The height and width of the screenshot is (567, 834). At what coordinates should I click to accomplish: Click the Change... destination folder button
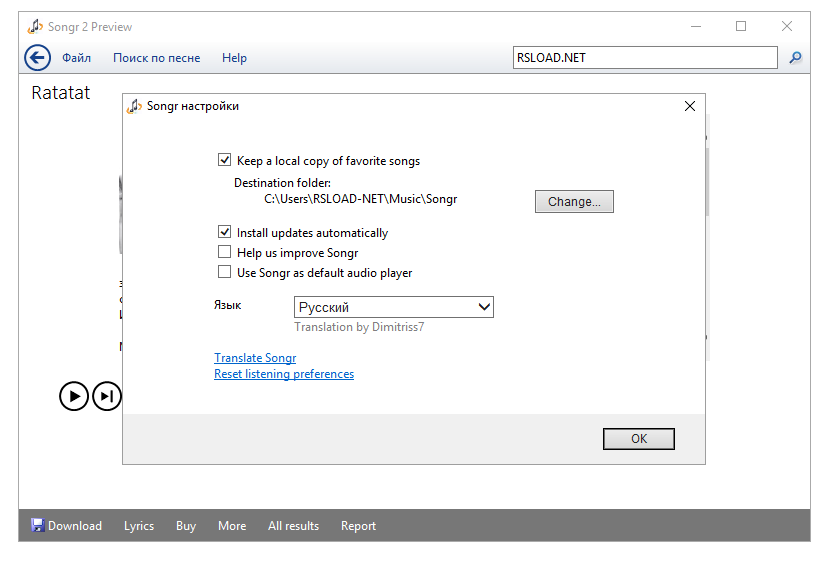[x=574, y=202]
